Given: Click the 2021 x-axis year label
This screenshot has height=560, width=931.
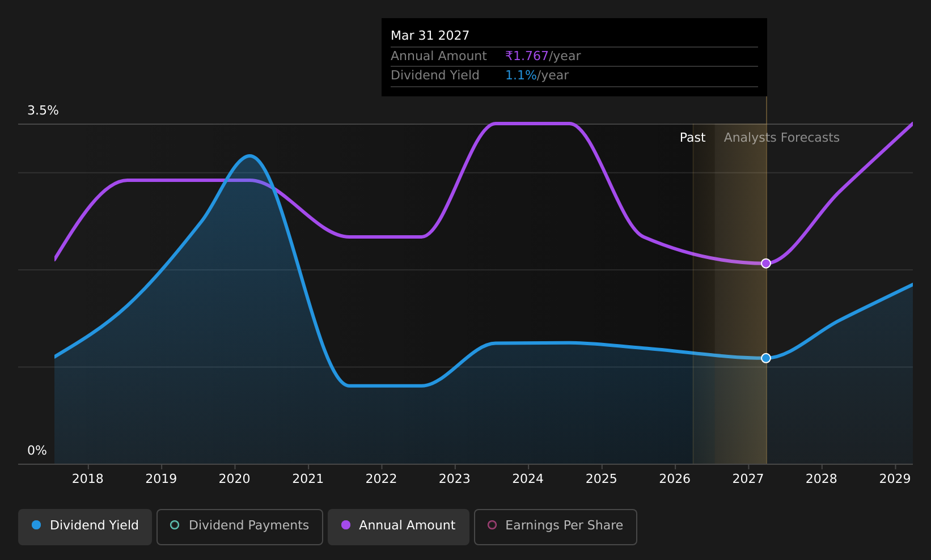Looking at the screenshot, I should pyautogui.click(x=308, y=479).
